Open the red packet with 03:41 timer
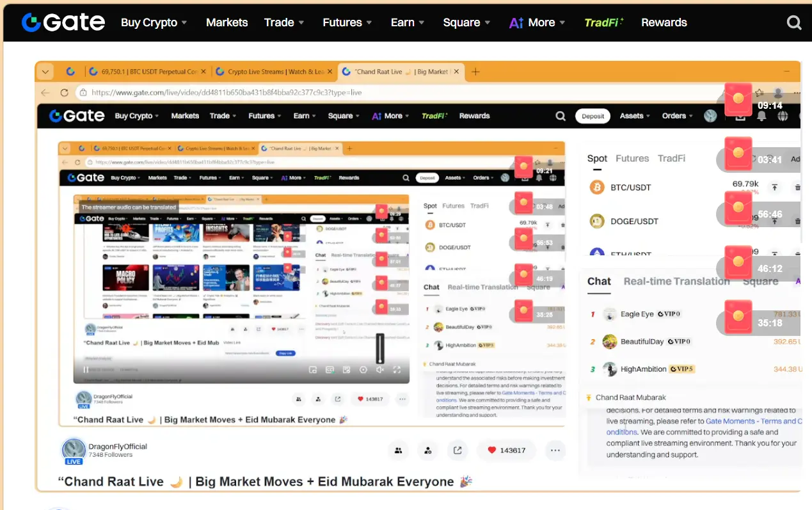812x510 pixels. click(738, 154)
